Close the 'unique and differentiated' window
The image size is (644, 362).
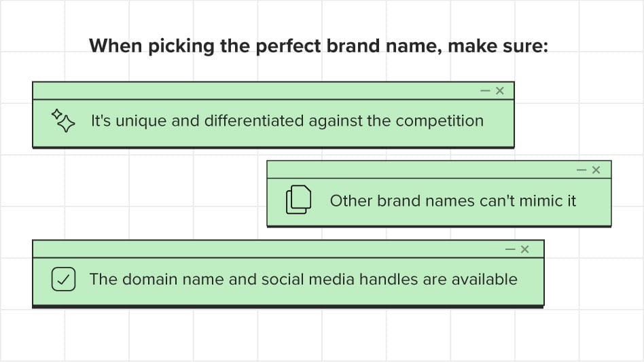click(x=499, y=91)
